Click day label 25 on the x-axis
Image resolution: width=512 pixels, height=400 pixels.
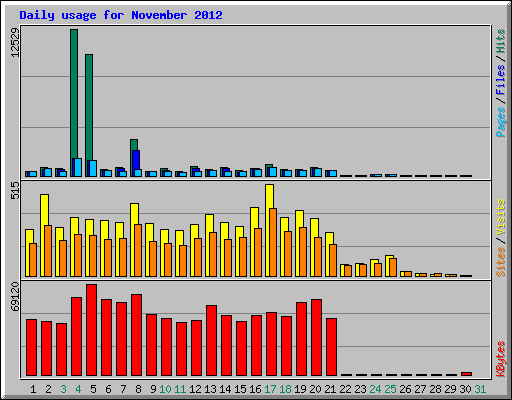(390, 389)
